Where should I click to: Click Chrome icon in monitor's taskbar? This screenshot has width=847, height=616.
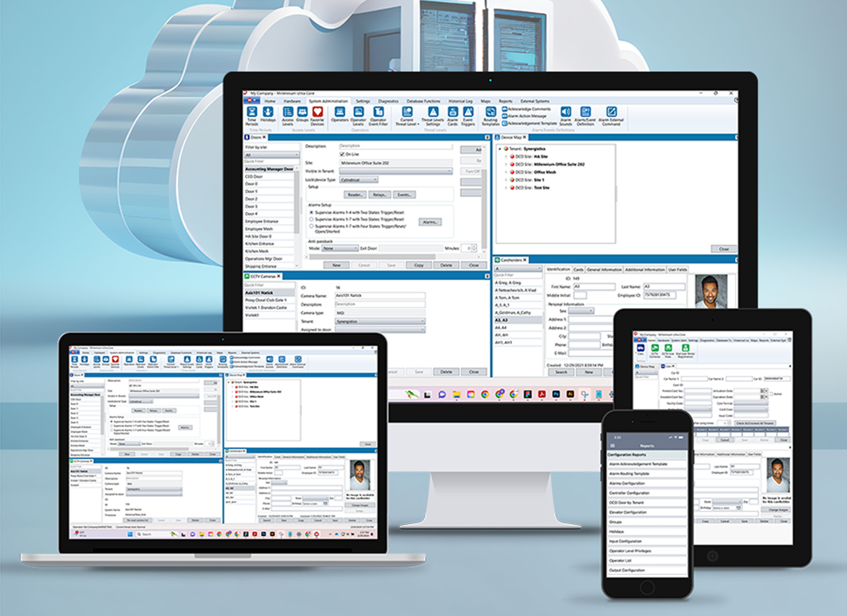pyautogui.click(x=484, y=394)
